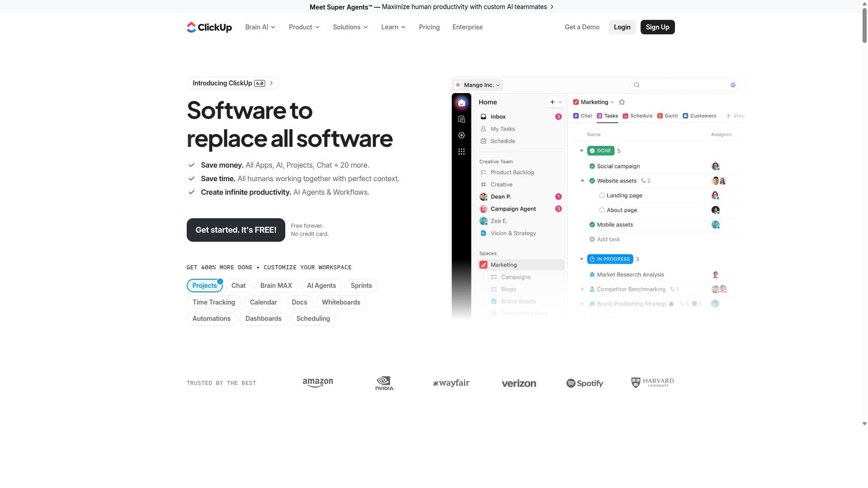Collapse the IN PROGRESS task group

click(x=582, y=259)
